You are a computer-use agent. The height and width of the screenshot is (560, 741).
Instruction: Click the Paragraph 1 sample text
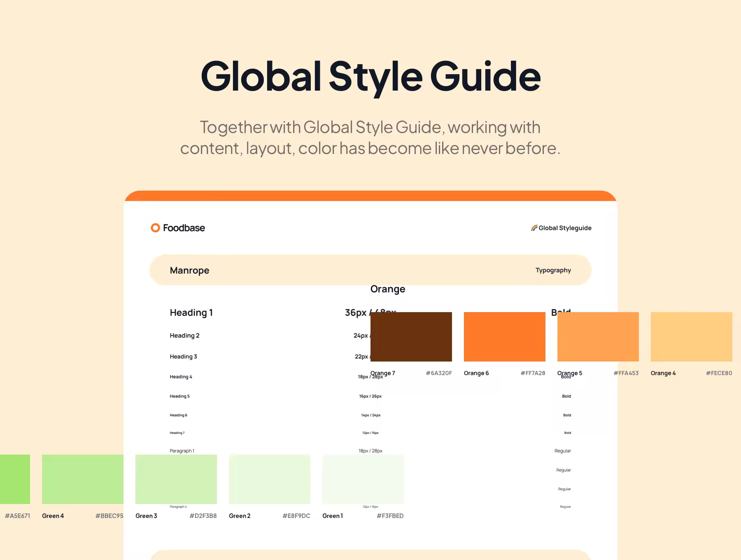182,451
